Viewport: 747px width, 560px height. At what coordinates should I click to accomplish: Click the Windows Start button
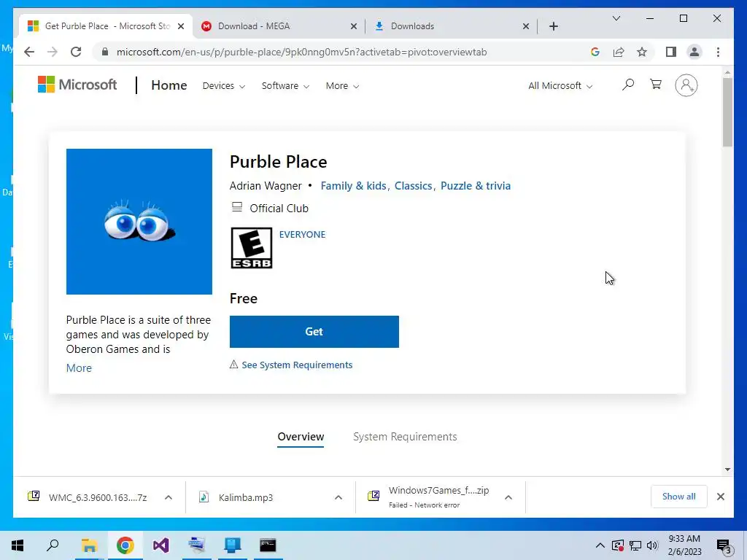click(x=18, y=545)
